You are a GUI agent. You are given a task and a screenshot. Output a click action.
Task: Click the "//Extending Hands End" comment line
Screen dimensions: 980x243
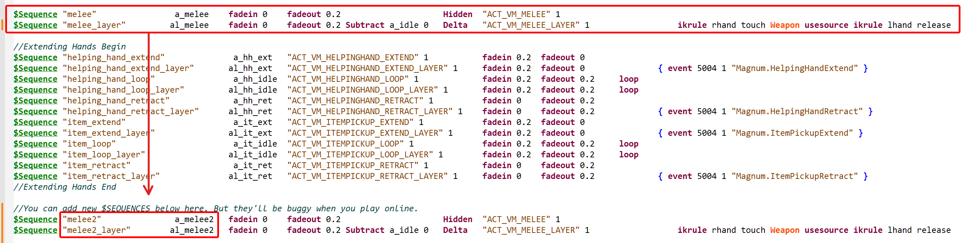click(x=65, y=187)
